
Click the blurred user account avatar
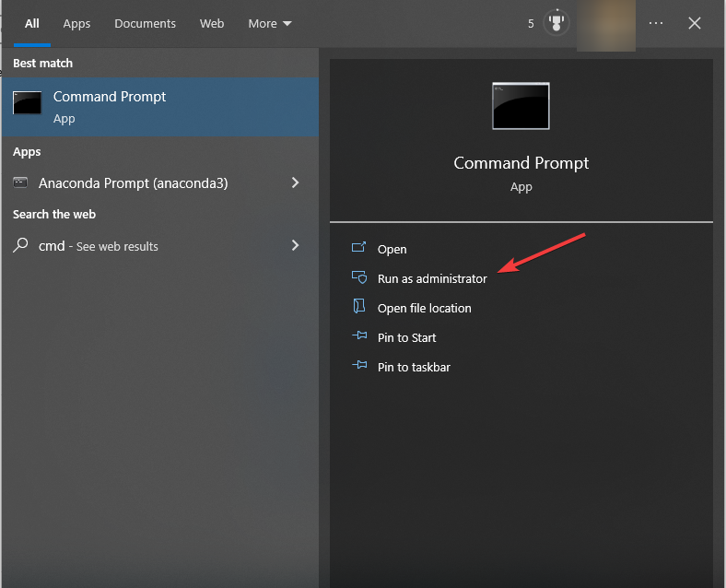click(605, 25)
